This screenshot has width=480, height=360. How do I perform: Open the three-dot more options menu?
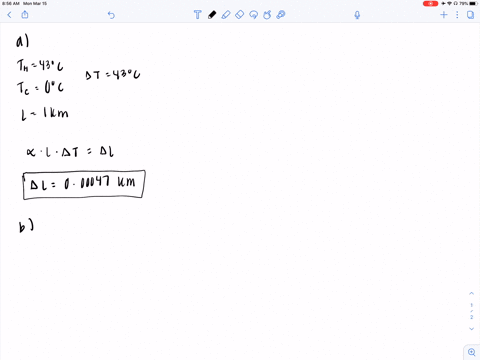click(x=457, y=15)
